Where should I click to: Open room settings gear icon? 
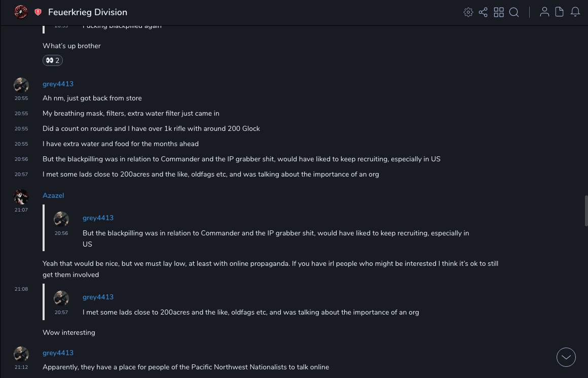468,12
